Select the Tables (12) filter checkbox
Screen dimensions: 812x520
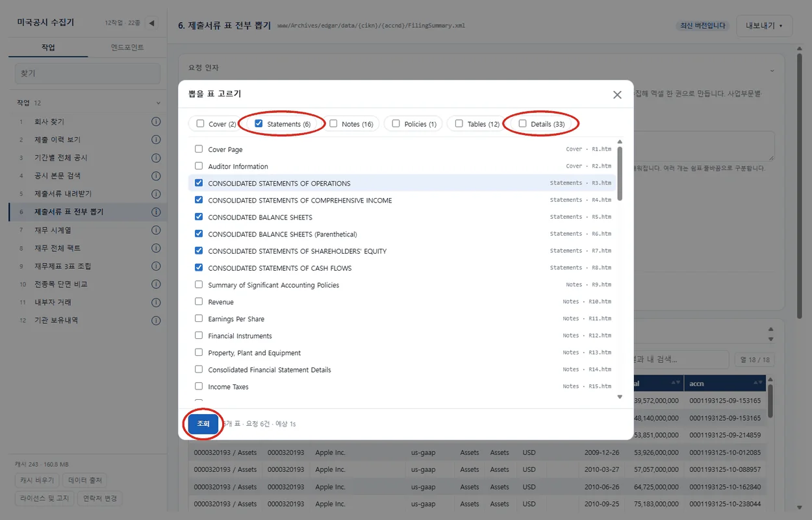click(459, 124)
